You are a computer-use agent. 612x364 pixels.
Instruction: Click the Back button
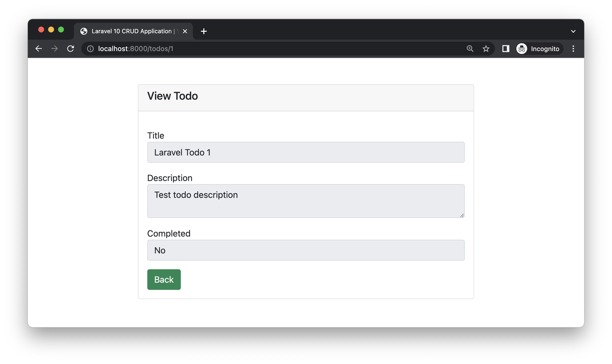164,279
